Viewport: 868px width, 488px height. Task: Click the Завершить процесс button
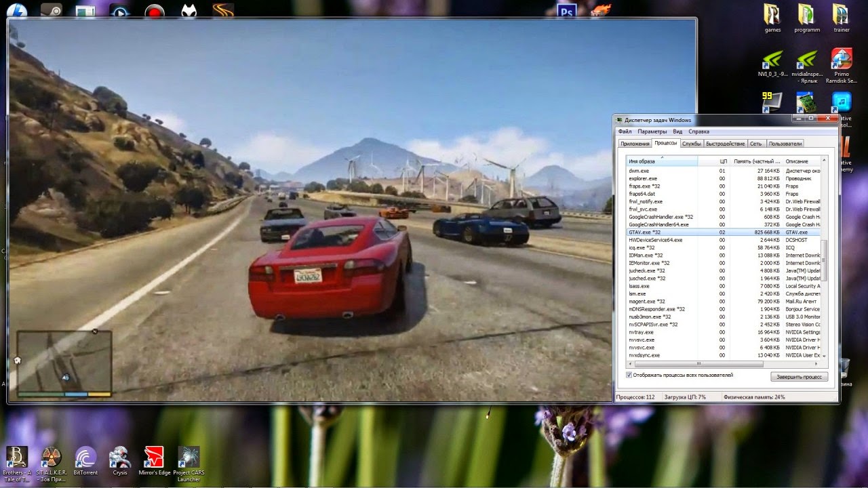(x=799, y=377)
